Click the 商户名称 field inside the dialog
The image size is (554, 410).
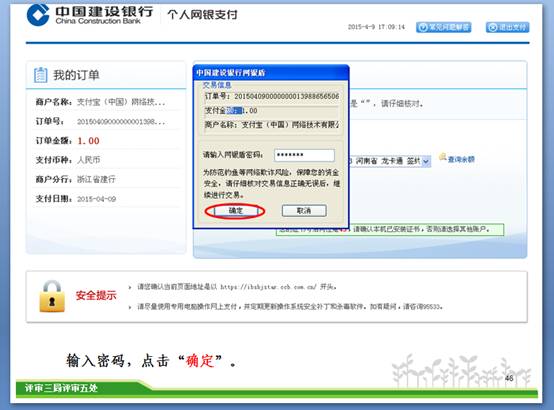pos(271,125)
